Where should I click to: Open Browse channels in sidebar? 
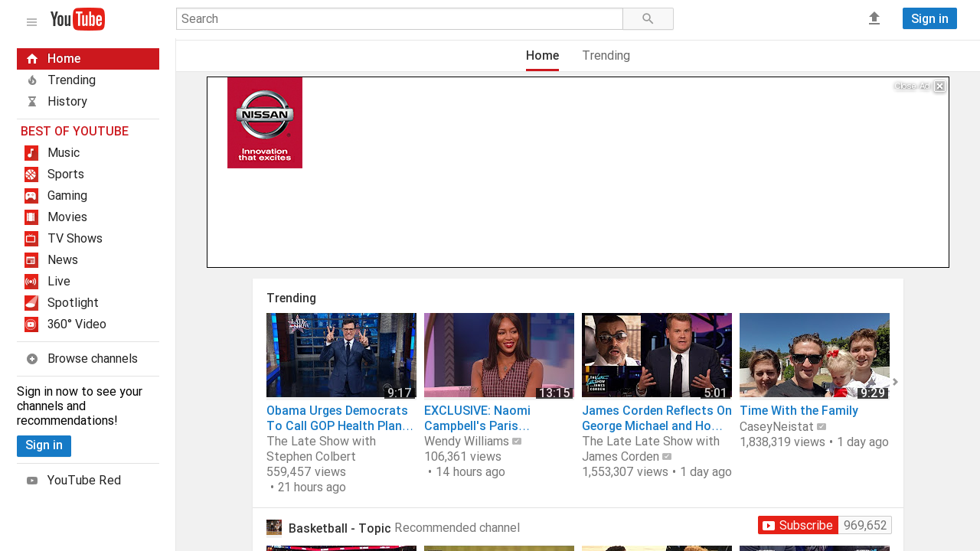88,359
